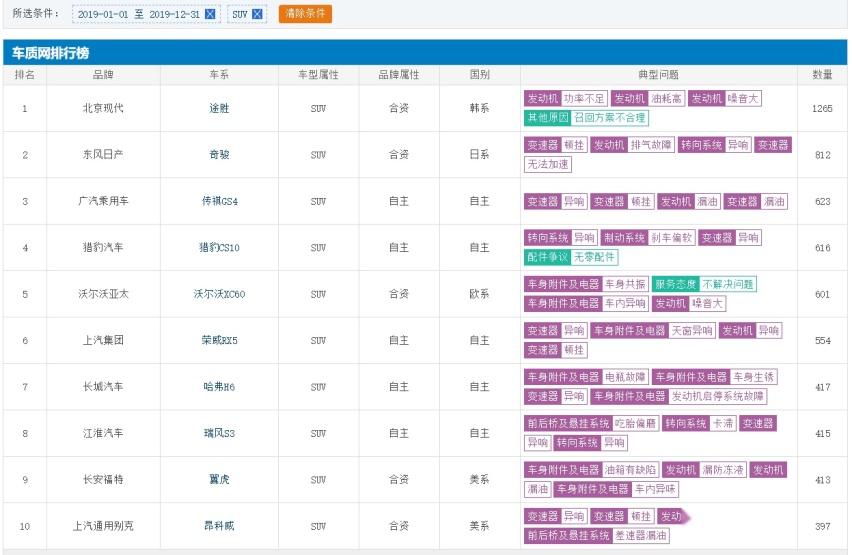
Task: Click the 车系 column header
Action: click(x=219, y=75)
